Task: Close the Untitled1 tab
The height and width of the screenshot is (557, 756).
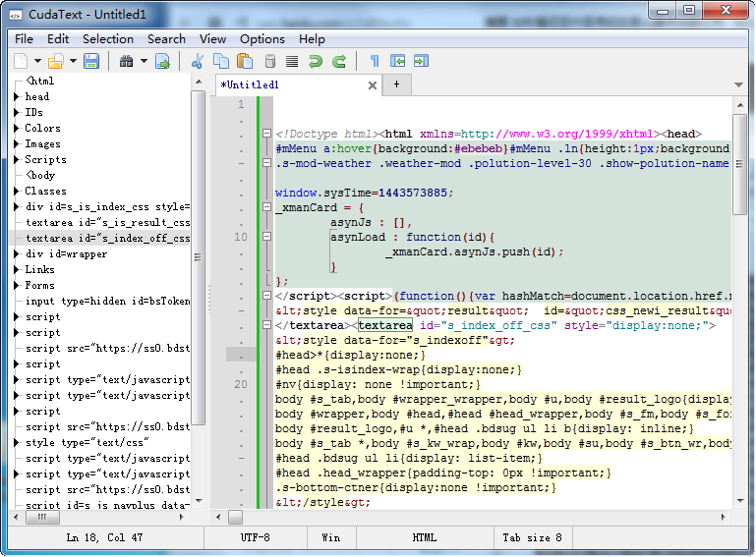Action: pyautogui.click(x=373, y=85)
